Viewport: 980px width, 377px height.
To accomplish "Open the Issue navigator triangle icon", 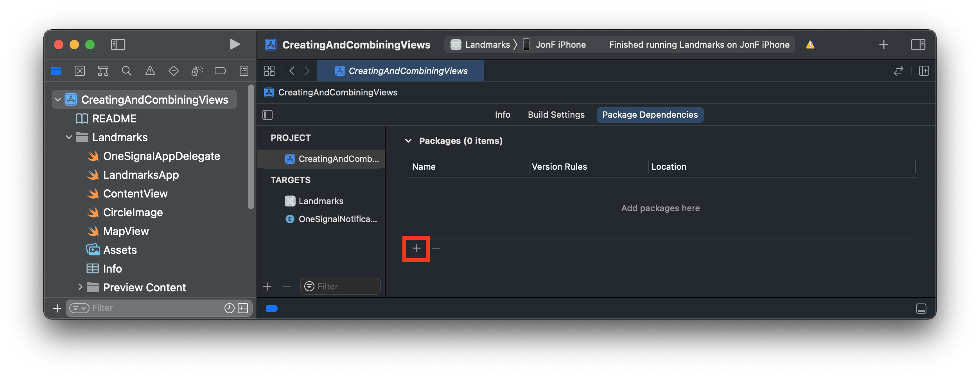I will click(150, 71).
